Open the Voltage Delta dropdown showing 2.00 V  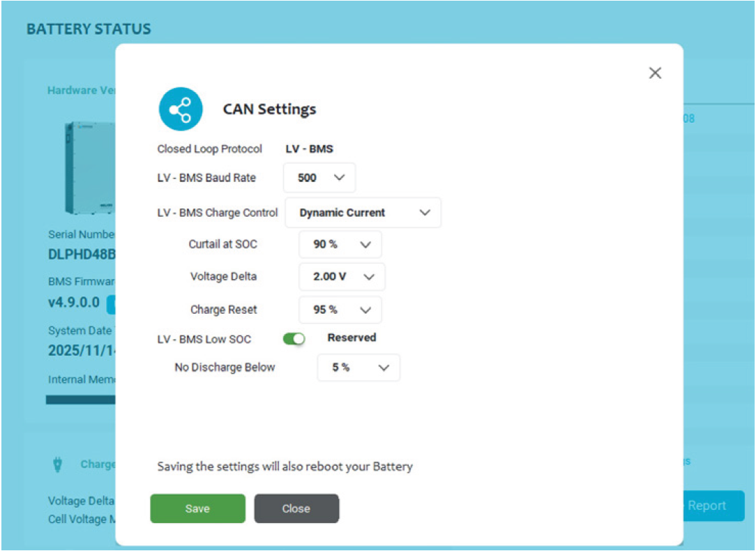(341, 276)
